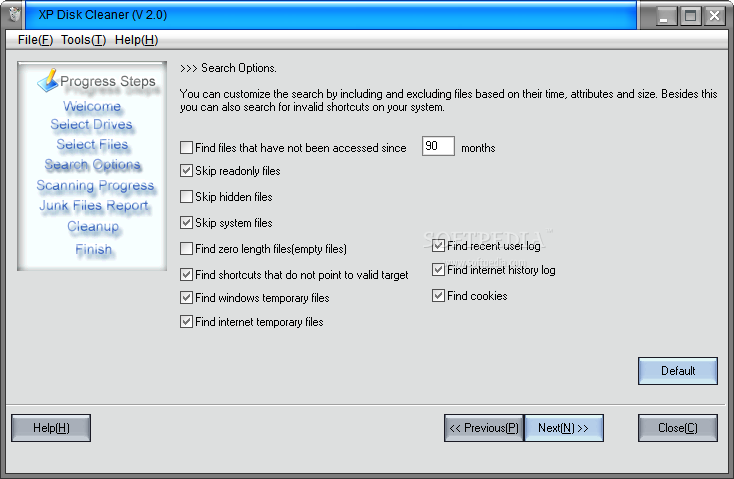Uncheck Find windows temporary files
Image resolution: width=734 pixels, height=479 pixels.
click(186, 297)
